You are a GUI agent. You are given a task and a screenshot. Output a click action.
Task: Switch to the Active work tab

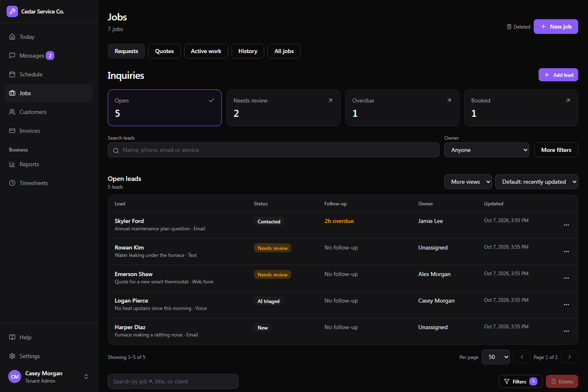coord(206,51)
